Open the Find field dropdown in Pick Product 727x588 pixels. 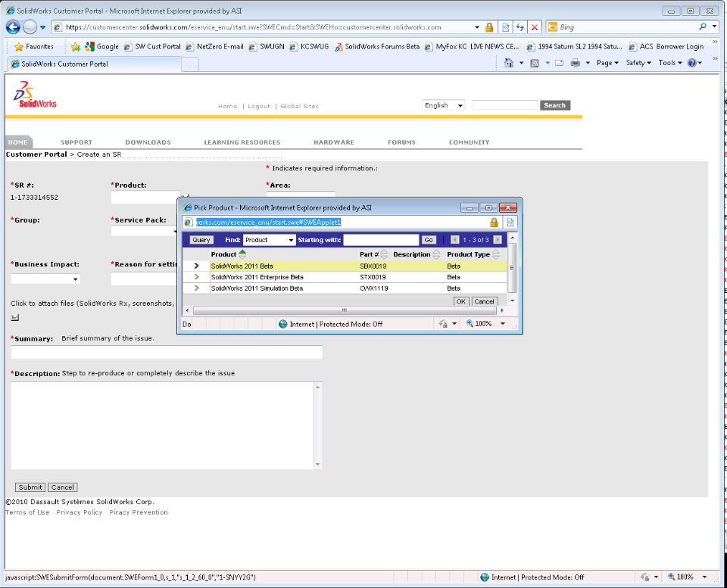click(291, 240)
